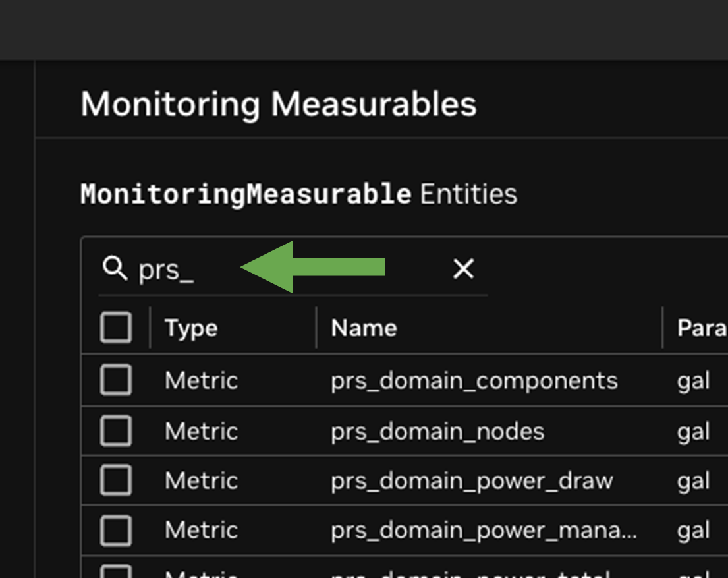Open the prs_domain_components entry

(x=474, y=380)
